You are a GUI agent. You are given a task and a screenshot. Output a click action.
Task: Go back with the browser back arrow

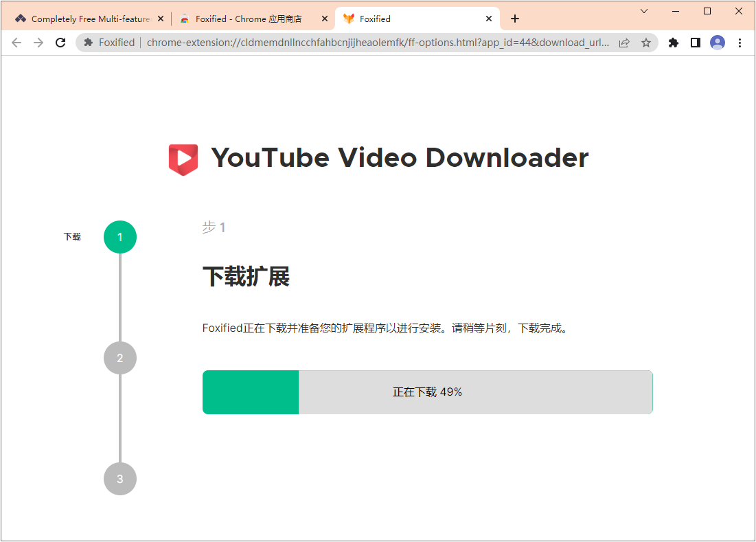(16, 43)
